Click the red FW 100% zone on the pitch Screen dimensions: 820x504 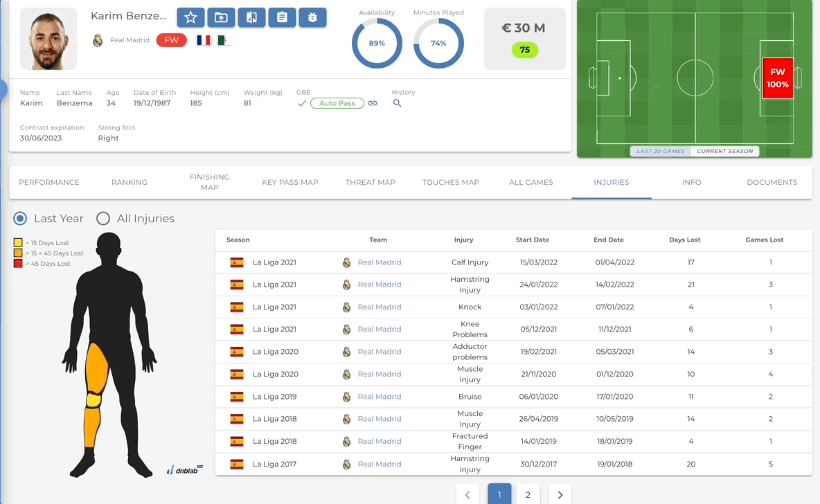pos(778,78)
